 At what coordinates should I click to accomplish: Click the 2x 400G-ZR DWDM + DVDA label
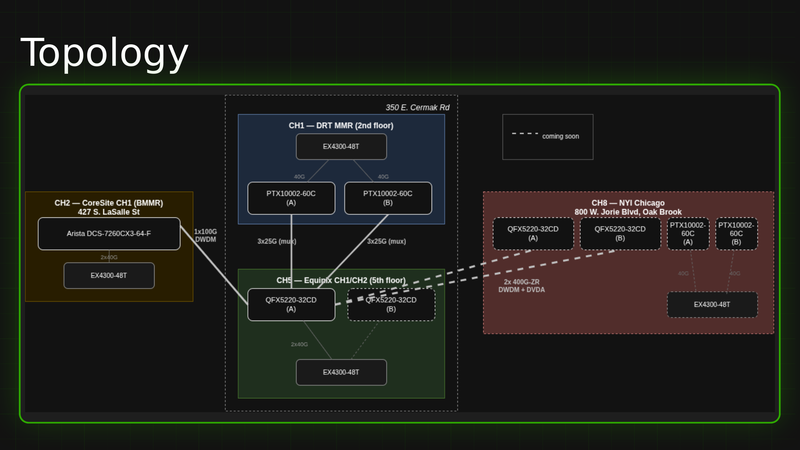point(521,286)
